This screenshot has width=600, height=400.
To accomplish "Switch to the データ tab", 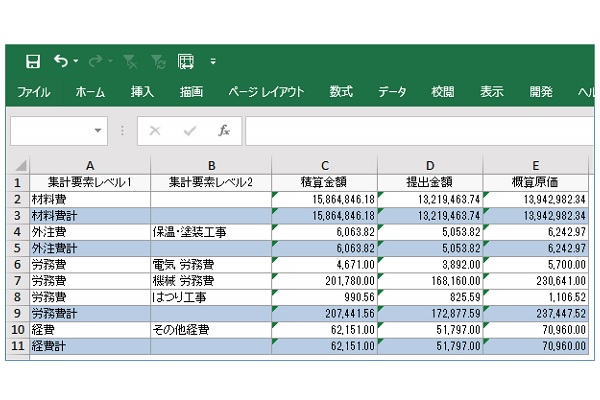I will (392, 92).
